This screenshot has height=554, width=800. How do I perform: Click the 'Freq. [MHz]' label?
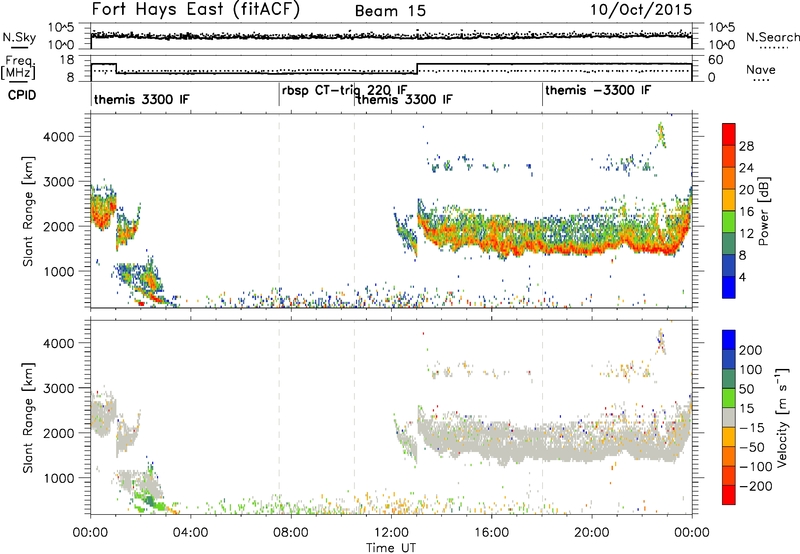pos(20,68)
